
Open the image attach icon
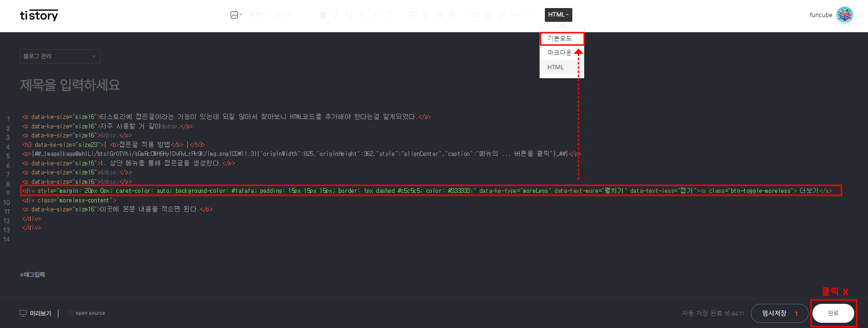(234, 15)
